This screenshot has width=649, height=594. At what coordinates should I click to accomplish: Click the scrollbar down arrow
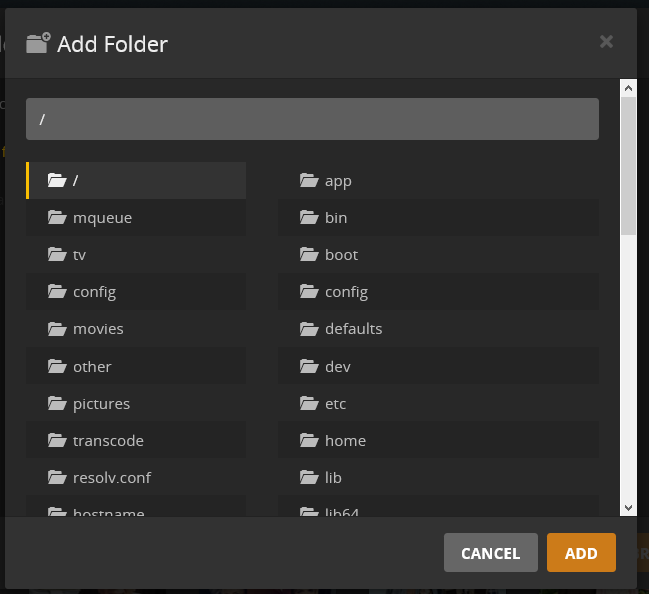tap(628, 507)
